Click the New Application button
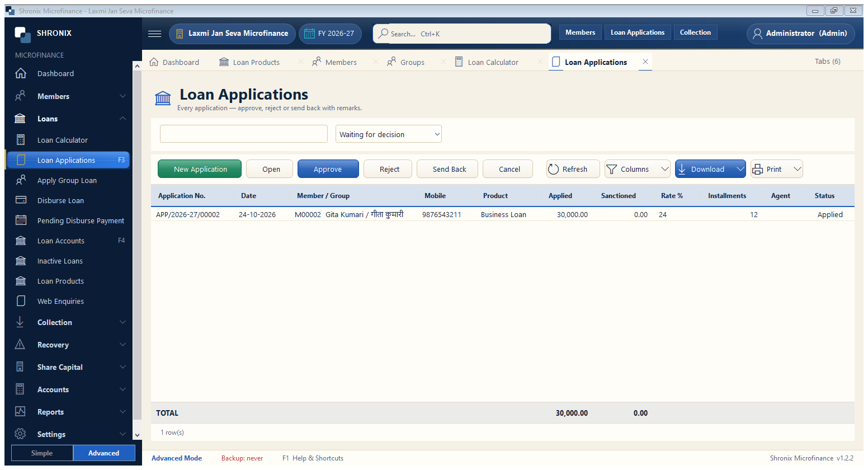Viewport: 868px width, 470px height. pos(200,169)
